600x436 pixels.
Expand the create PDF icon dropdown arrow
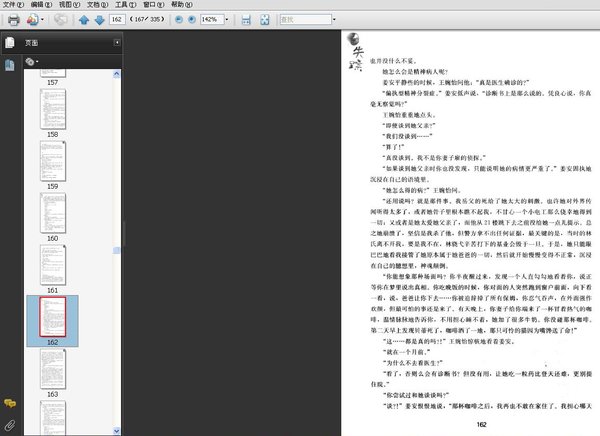(x=42, y=20)
